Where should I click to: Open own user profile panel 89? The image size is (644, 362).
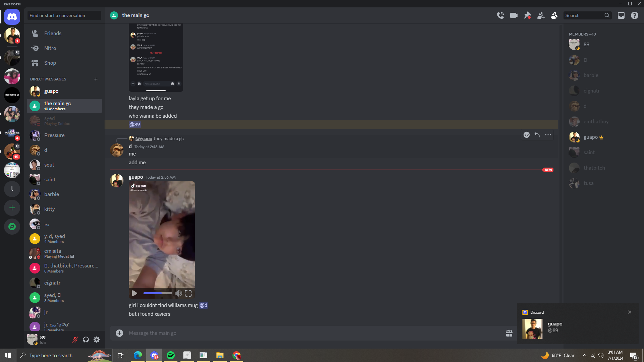pyautogui.click(x=47, y=340)
